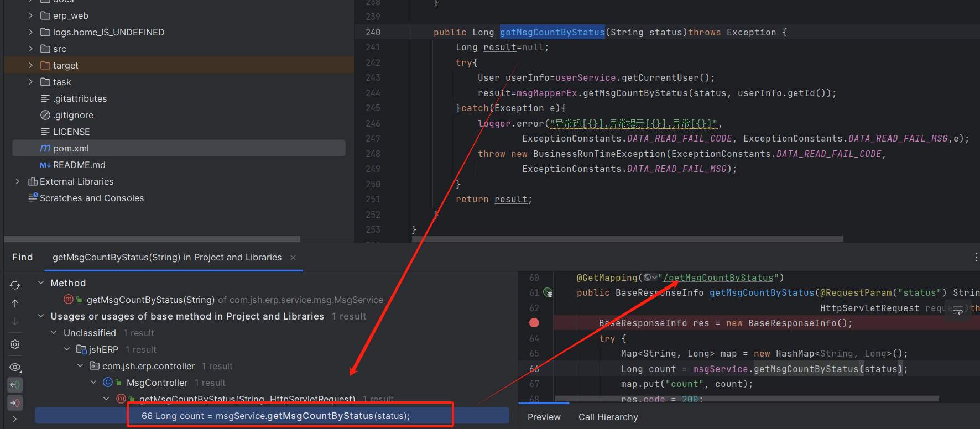The height and width of the screenshot is (429, 980).
Task: Click preview pane horizontal scrollbar
Action: pyautogui.click(x=747, y=398)
